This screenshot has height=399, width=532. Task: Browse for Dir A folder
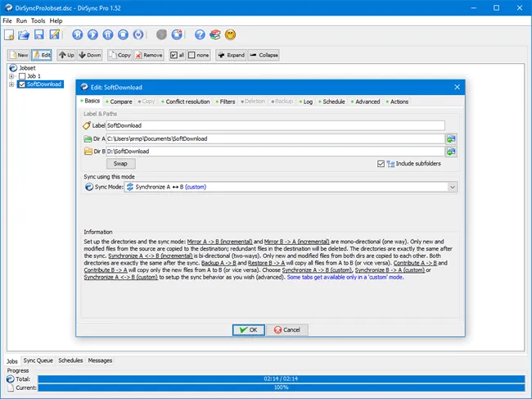tap(451, 138)
